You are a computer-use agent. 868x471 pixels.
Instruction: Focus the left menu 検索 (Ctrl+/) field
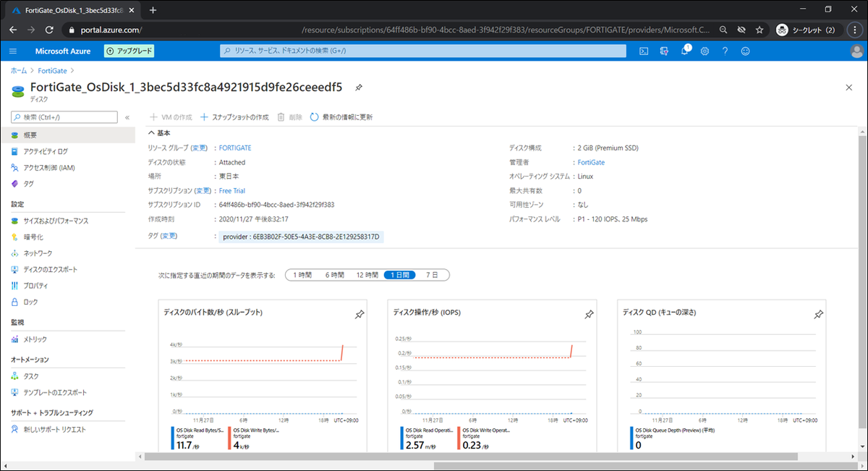[64, 116]
